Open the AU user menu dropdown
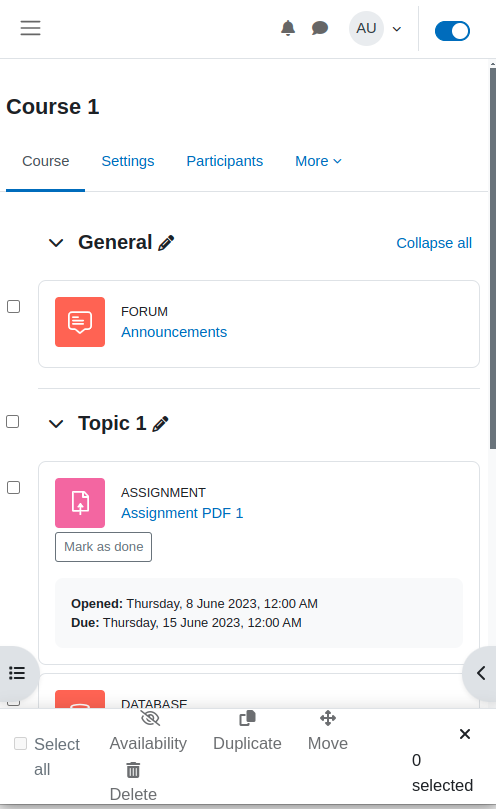The width and height of the screenshot is (496, 809). point(376,28)
